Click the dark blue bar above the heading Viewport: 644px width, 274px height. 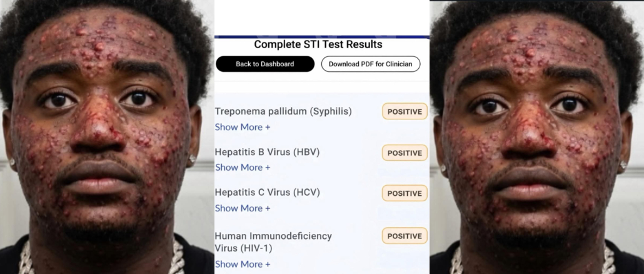321,37
